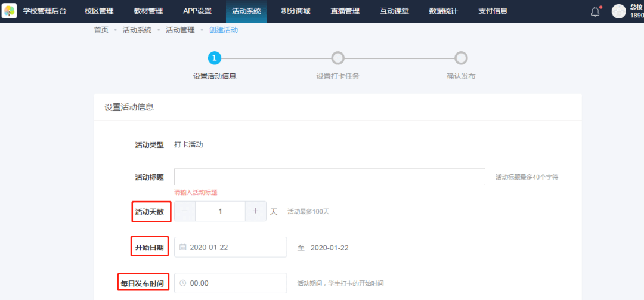This screenshot has height=300, width=644.
Task: Open the 互动课堂 menu
Action: click(394, 11)
